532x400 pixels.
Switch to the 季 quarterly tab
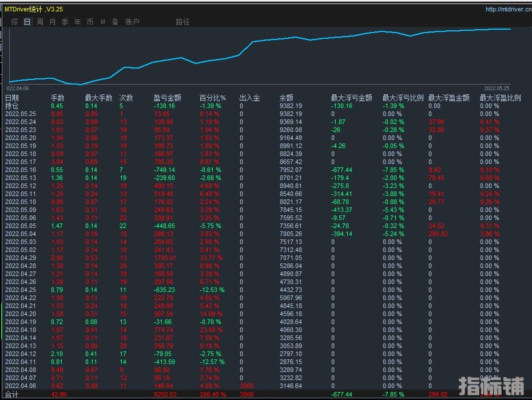click(x=65, y=22)
